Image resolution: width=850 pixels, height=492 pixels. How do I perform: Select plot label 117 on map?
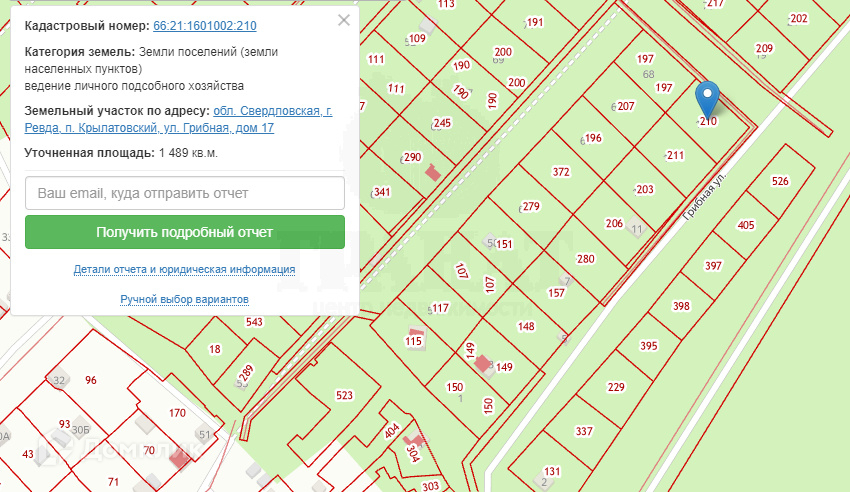[440, 308]
